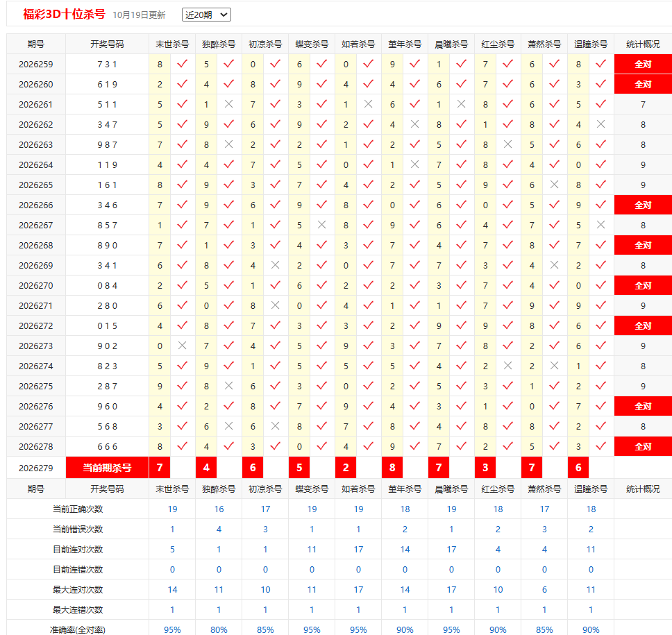Click the 10月19日更新 update date text
The height and width of the screenshot is (635, 672).
pyautogui.click(x=139, y=15)
